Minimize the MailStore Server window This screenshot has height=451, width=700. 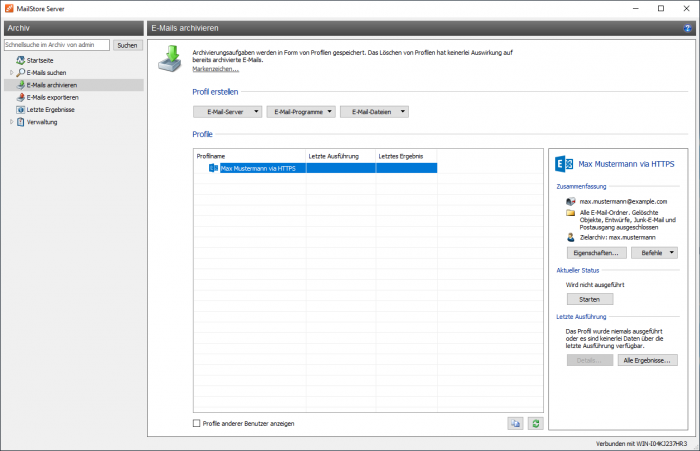click(x=636, y=8)
